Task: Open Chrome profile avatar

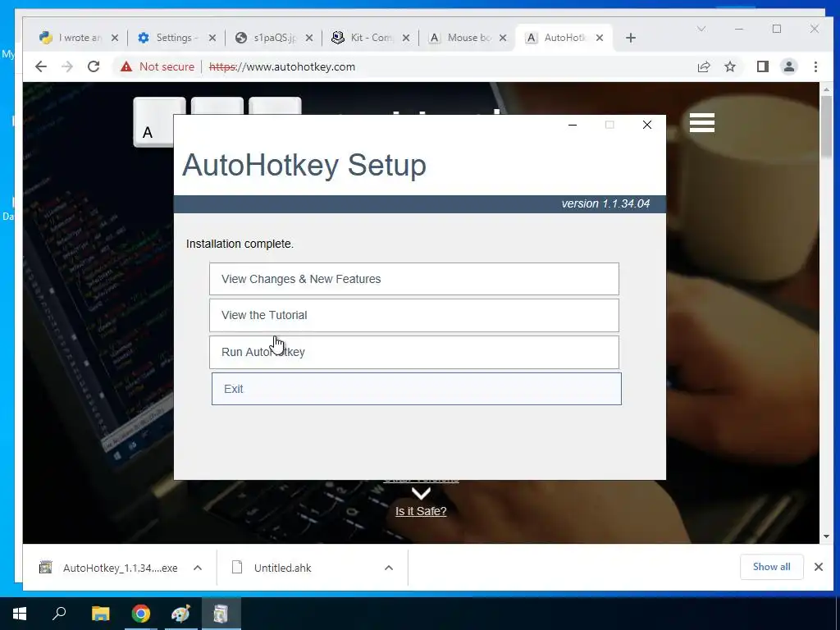Action: 788,66
